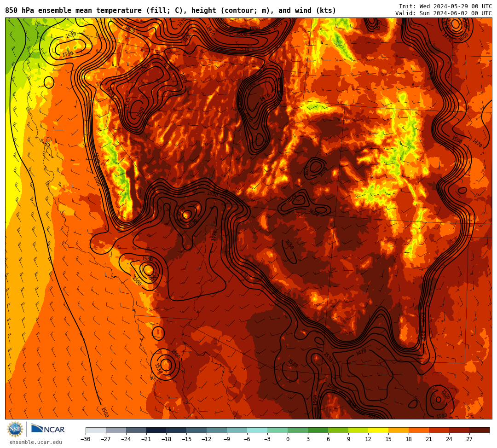Pick the colorbar swatch between -3 and 0
This screenshot has height=448, width=497.
(x=277, y=430)
